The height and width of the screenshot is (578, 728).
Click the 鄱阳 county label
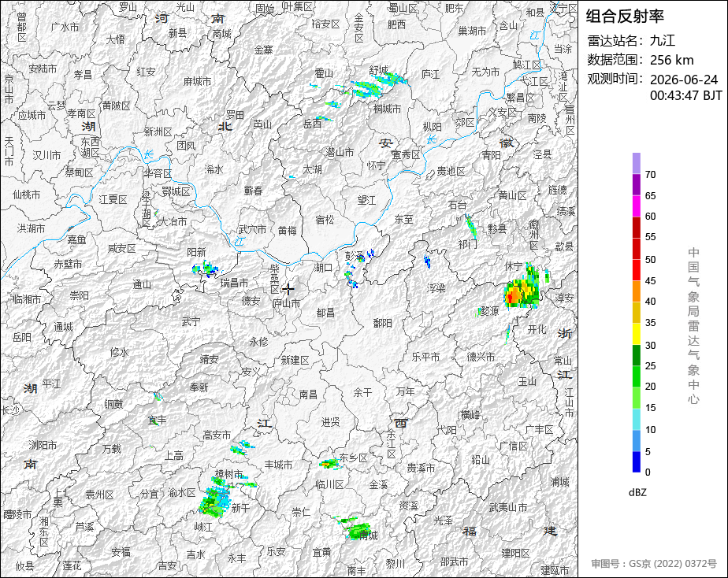point(383,322)
